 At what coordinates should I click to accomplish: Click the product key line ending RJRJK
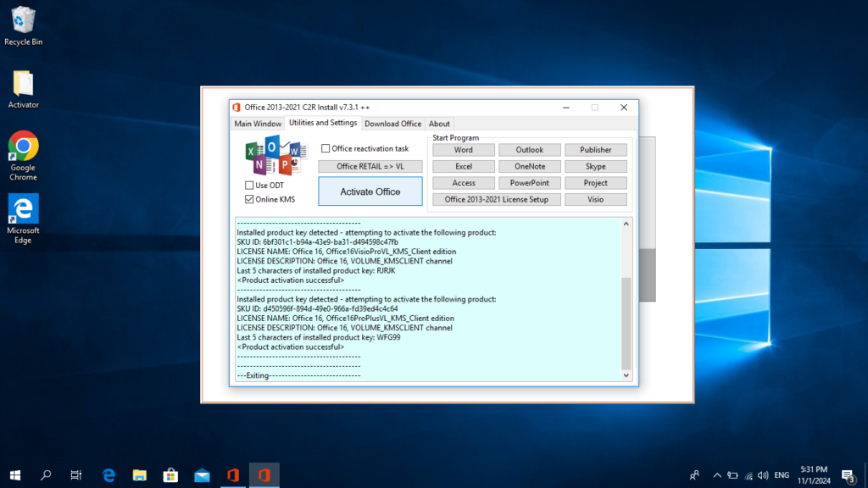316,270
